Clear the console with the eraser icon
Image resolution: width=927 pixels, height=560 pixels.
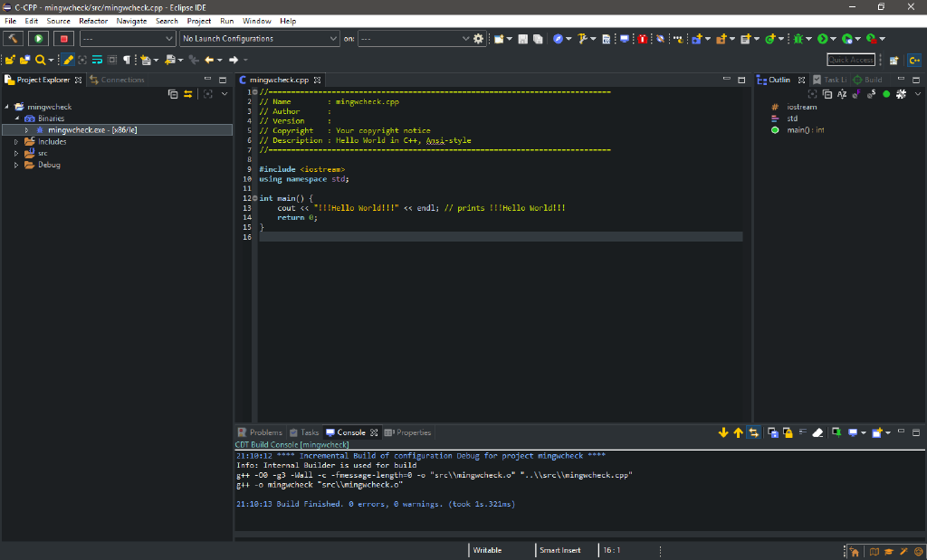817,432
